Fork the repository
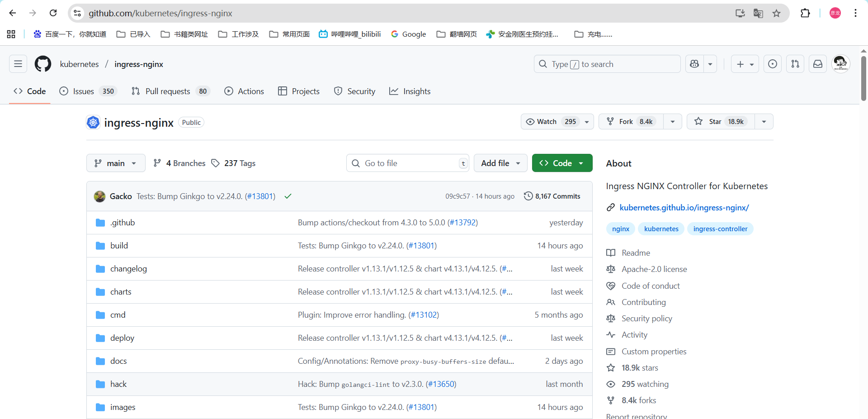Viewport: 868px width, 419px height. tap(632, 122)
